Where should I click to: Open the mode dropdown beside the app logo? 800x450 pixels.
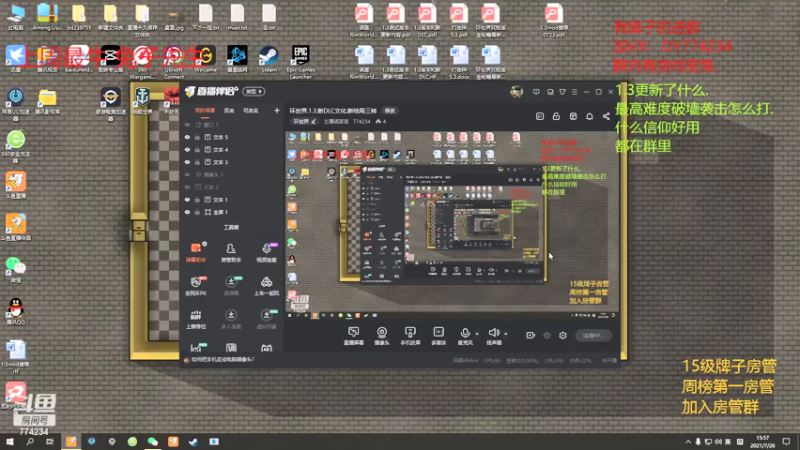point(254,91)
